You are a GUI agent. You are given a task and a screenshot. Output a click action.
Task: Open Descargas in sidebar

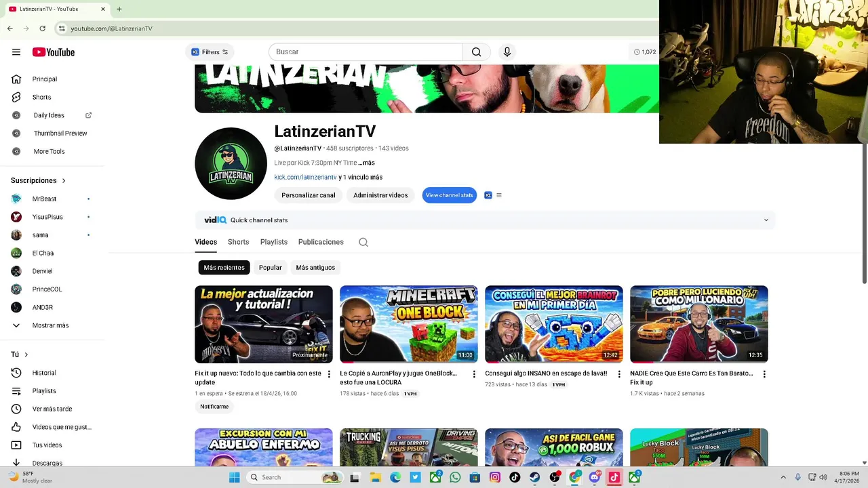47,463
